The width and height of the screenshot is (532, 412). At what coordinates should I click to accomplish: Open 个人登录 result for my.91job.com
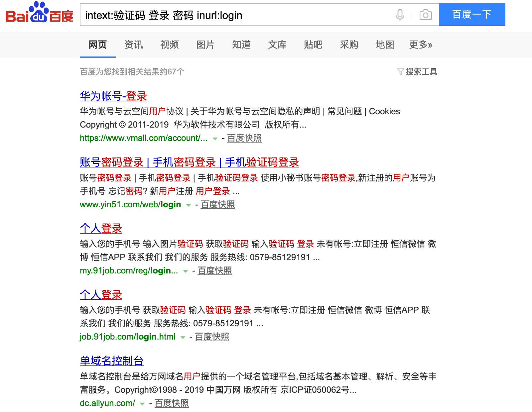click(101, 229)
